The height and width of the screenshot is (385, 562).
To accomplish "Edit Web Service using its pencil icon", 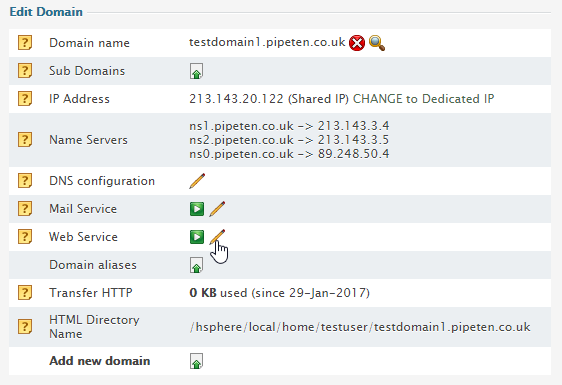I will point(217,237).
